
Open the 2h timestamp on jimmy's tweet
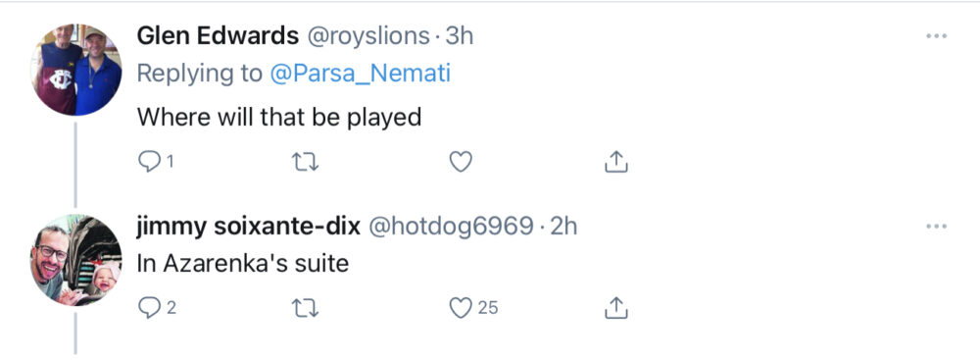tap(563, 227)
